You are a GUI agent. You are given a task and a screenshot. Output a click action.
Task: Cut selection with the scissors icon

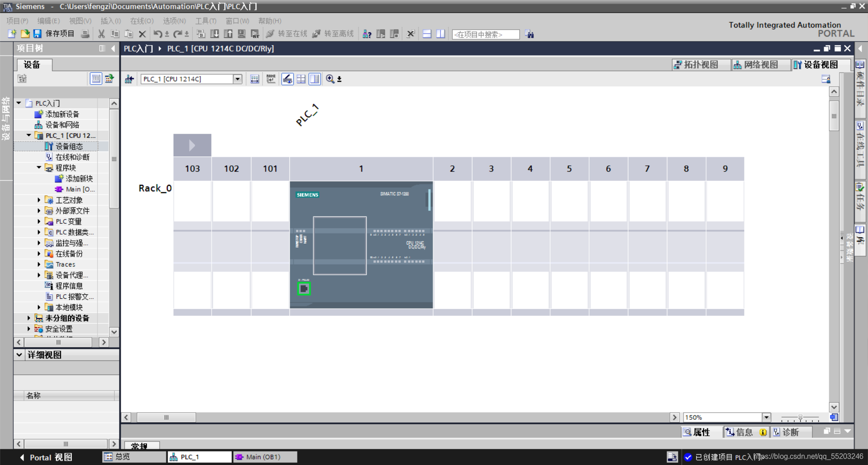coord(101,34)
